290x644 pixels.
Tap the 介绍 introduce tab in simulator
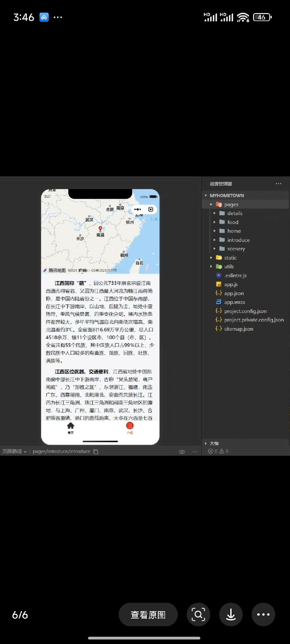coord(130,428)
